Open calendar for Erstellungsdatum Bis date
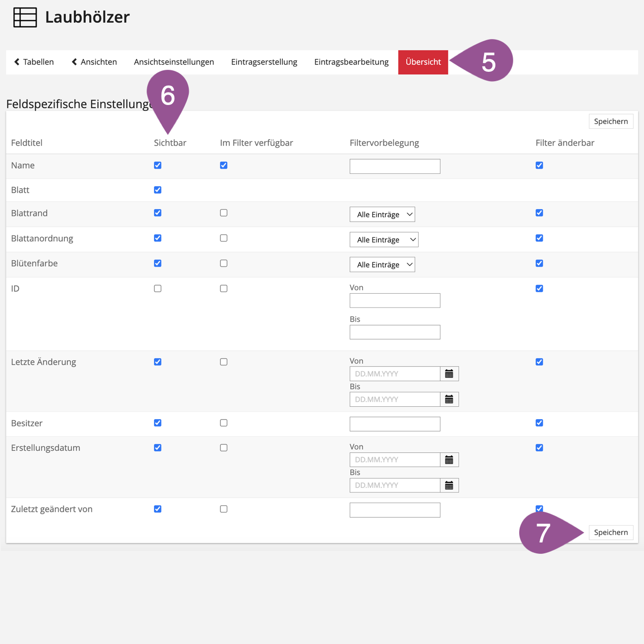The height and width of the screenshot is (644, 644). 449,485
